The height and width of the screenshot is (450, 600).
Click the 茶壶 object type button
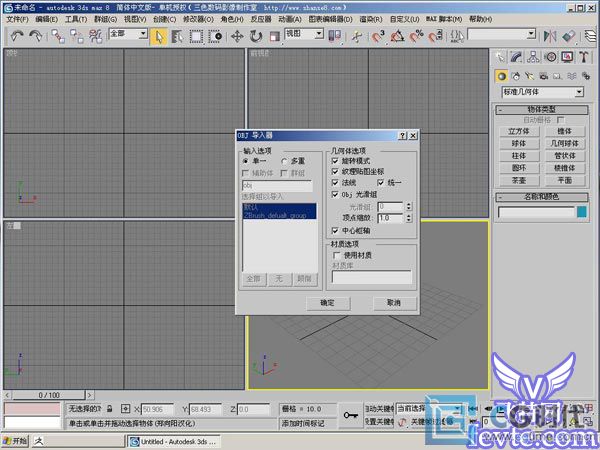[519, 180]
